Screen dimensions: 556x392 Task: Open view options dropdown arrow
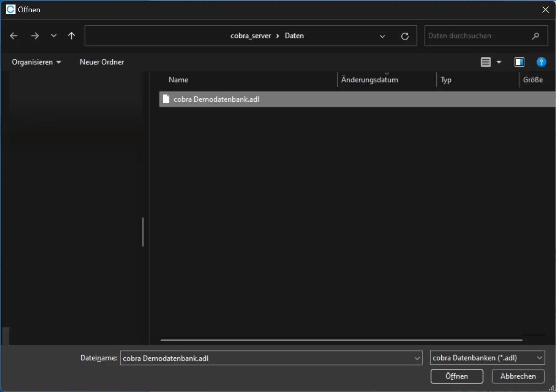[x=499, y=62]
